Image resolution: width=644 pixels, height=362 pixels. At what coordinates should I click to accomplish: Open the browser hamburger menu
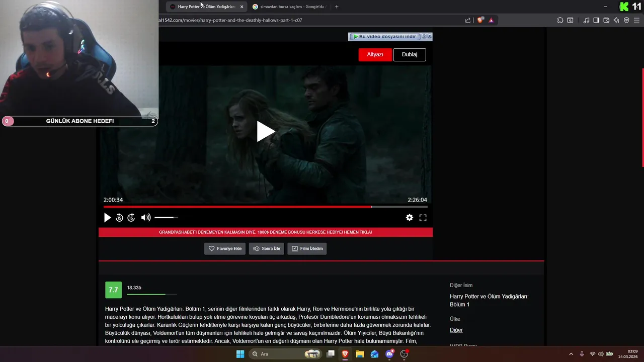click(636, 20)
